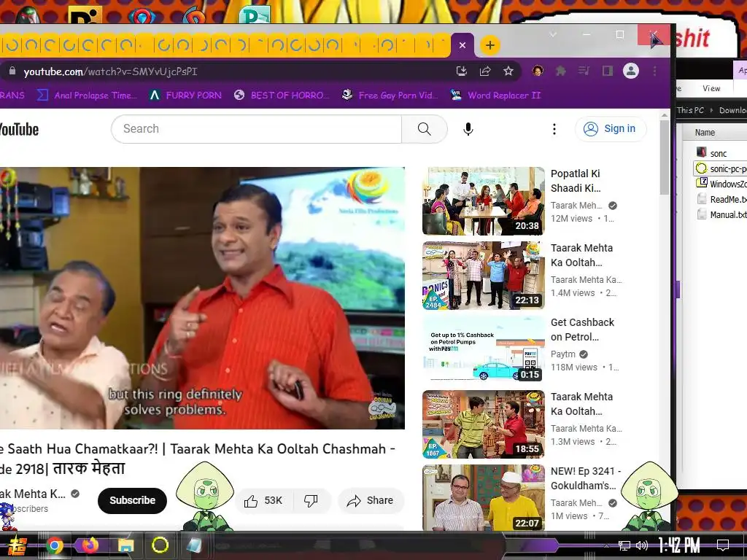747x560 pixels.
Task: Open the Chrome profile avatar
Action: [x=631, y=71]
